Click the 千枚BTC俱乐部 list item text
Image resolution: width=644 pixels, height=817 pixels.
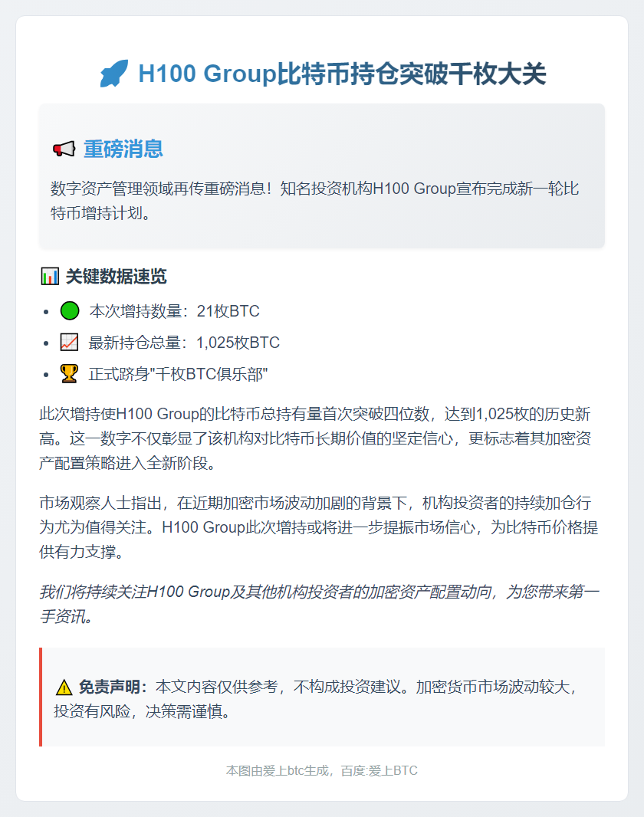point(179,374)
